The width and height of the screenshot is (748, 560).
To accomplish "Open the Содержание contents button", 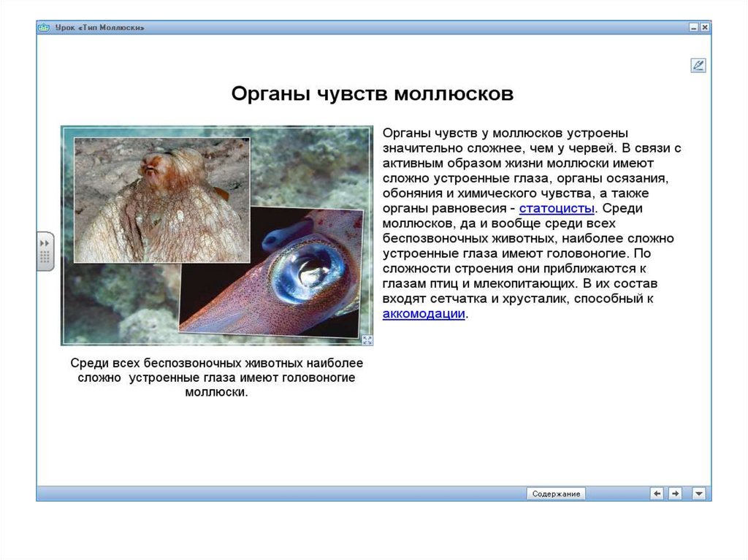I will click(x=556, y=494).
